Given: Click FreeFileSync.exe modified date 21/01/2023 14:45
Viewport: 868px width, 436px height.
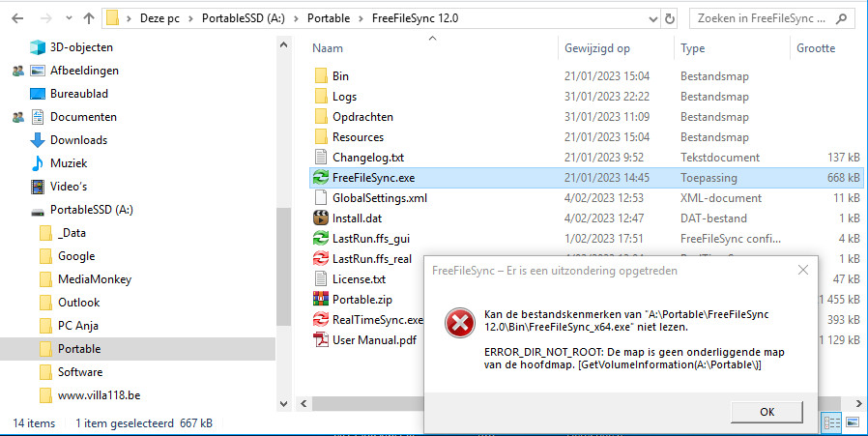Looking at the screenshot, I should 607,178.
